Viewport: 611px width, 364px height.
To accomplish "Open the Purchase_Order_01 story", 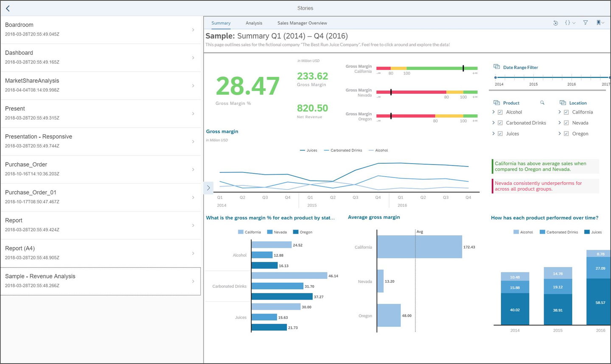I will [x=101, y=197].
